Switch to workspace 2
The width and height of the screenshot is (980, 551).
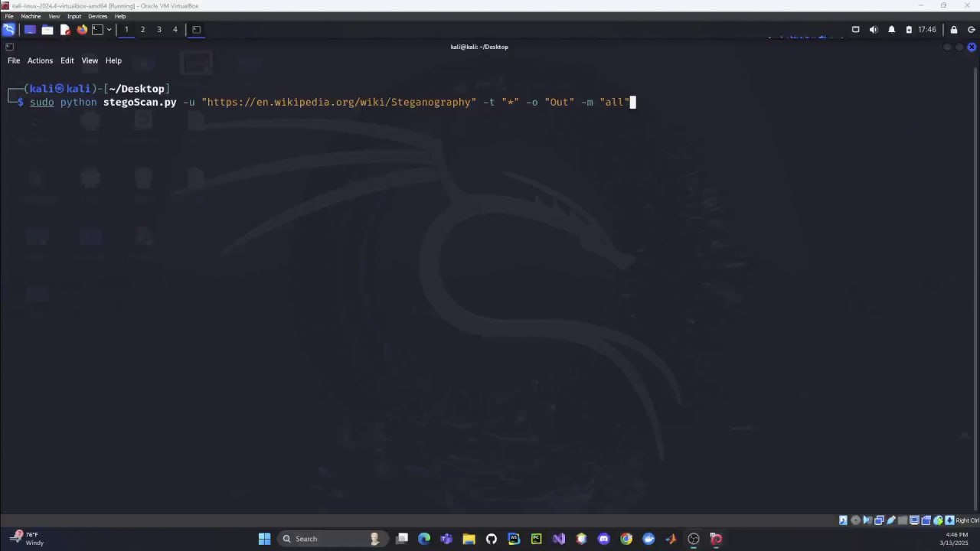(x=142, y=30)
